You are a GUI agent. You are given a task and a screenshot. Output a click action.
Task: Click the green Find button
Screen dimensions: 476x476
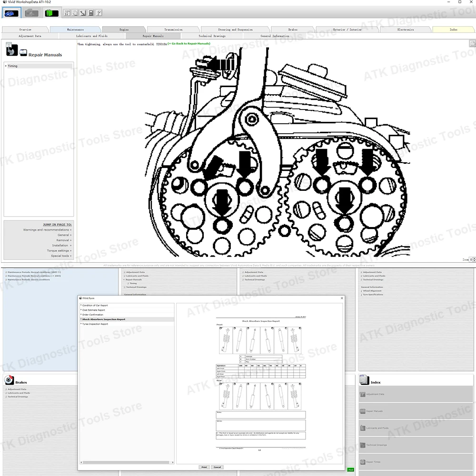tap(350, 470)
